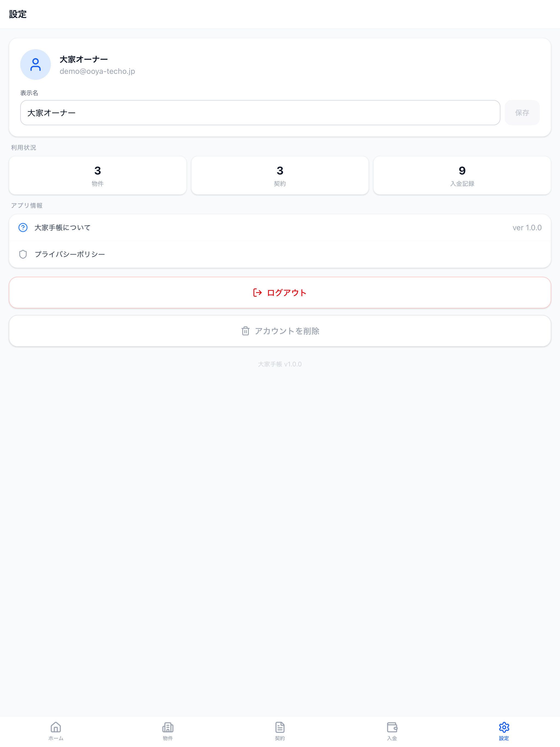Image resolution: width=560 pixels, height=747 pixels.
Task: Focus the 表示名 display name field
Action: [260, 113]
